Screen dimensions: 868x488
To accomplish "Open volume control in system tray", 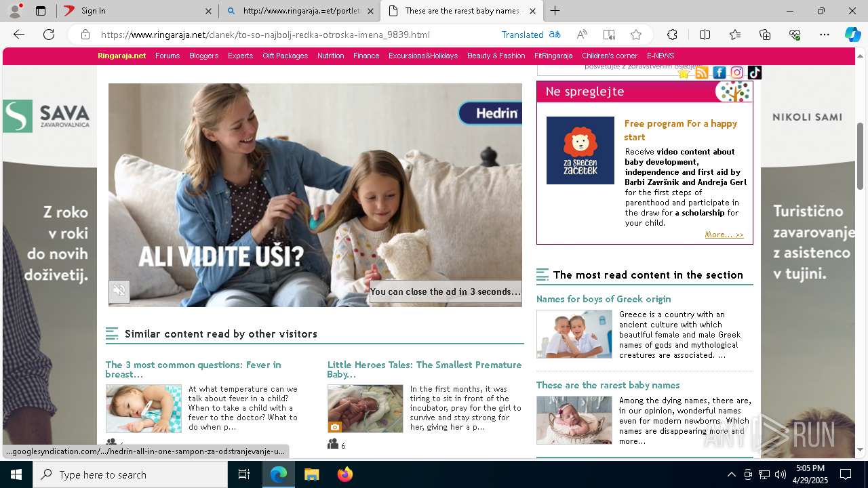I will (x=781, y=474).
